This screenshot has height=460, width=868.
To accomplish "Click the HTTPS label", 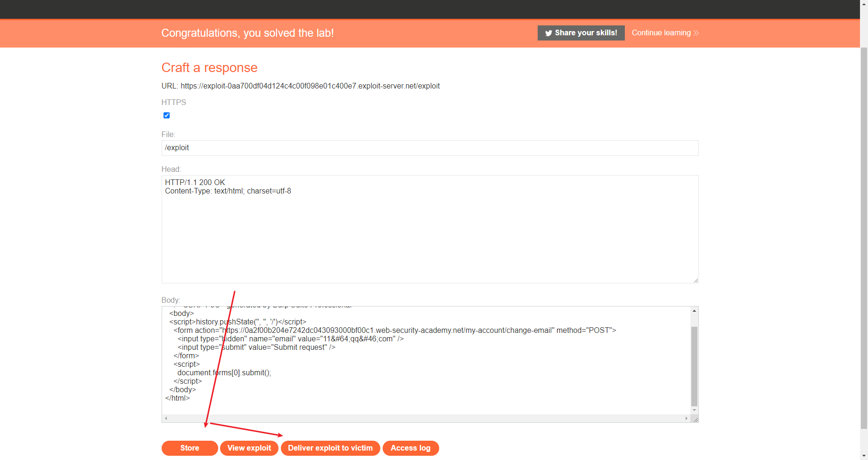I will (x=174, y=103).
